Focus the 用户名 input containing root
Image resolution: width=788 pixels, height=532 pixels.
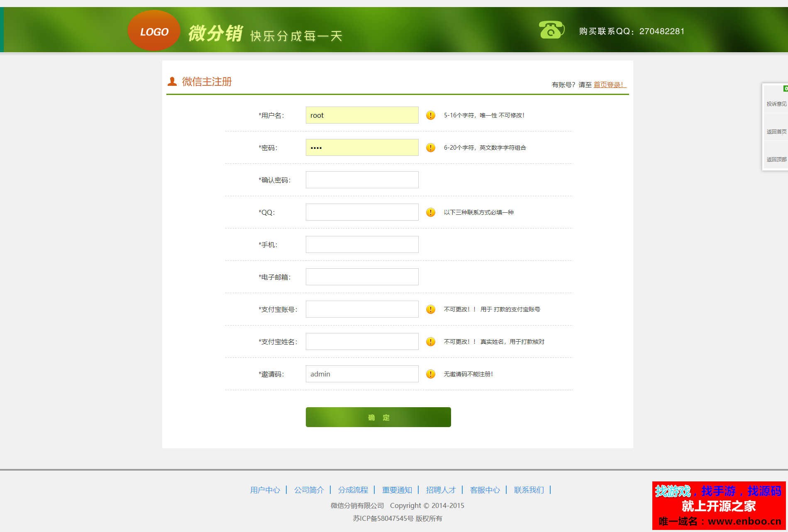[x=362, y=115]
